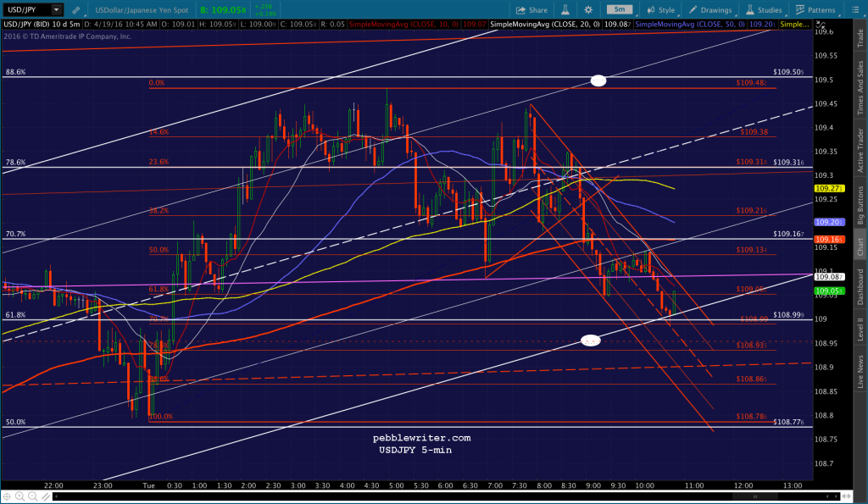Open the Studies menu
The width and height of the screenshot is (868, 504).
click(764, 10)
